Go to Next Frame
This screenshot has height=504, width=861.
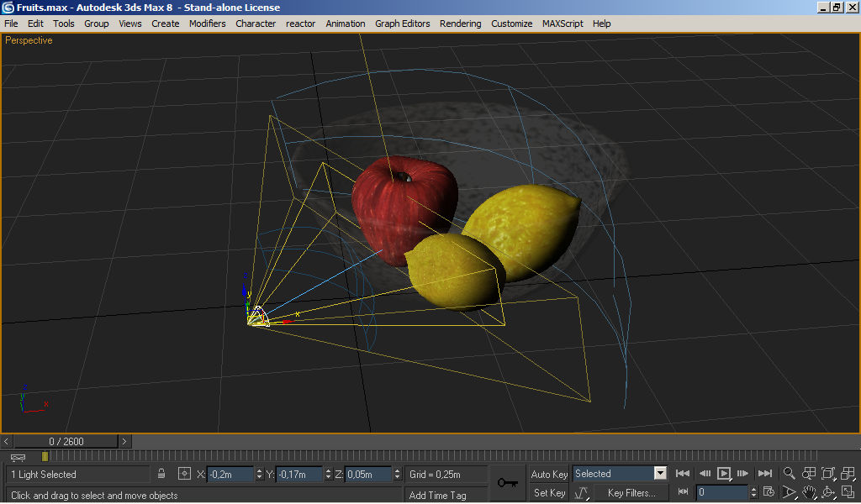[x=743, y=473]
